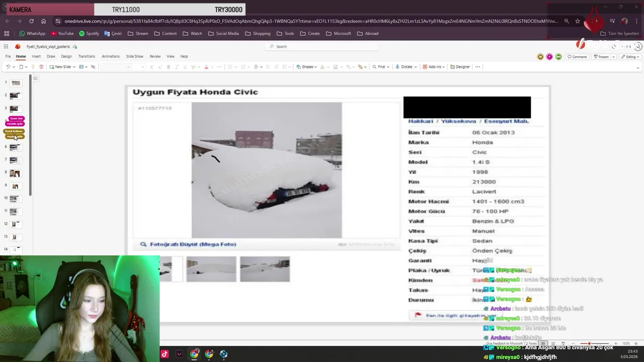The height and width of the screenshot is (362, 644).
Task: Click the browser Back arrow
Action: point(7,21)
